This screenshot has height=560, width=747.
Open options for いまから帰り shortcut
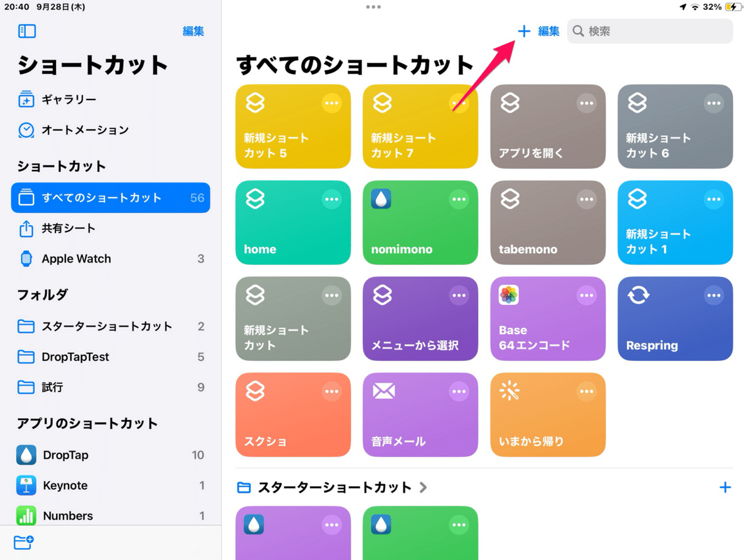(x=586, y=391)
